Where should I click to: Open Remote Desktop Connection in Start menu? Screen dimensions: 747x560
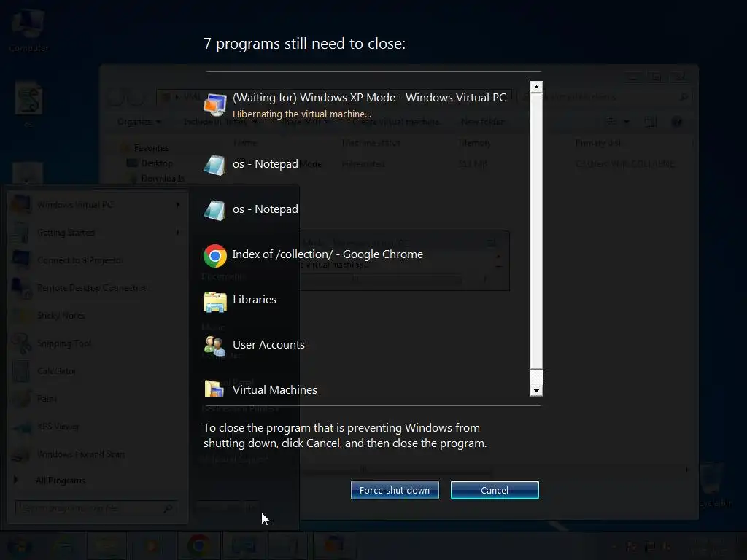pos(98,287)
